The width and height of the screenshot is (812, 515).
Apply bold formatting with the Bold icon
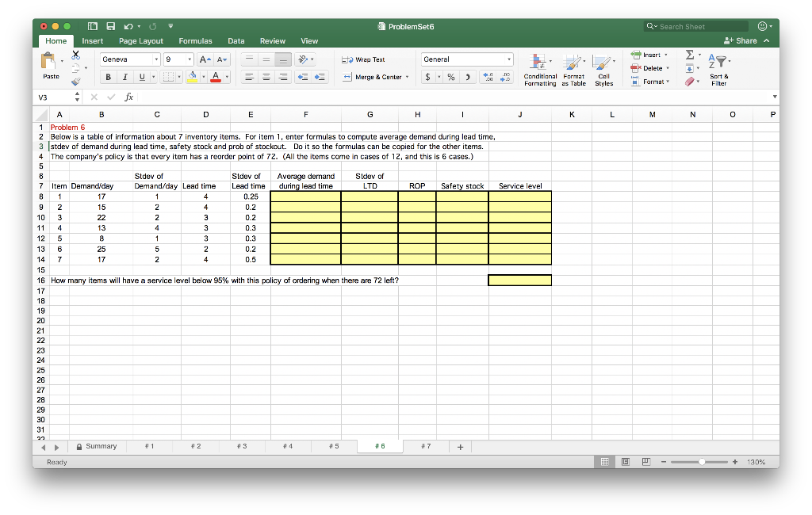[x=108, y=77]
